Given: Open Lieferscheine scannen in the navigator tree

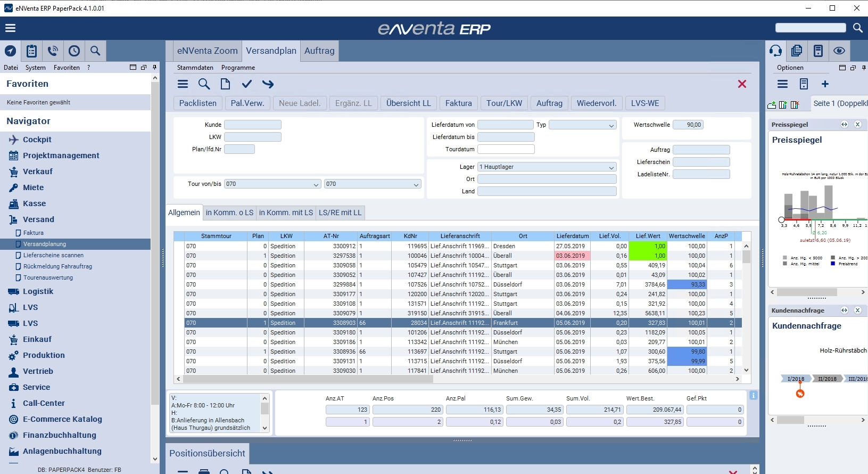Looking at the screenshot, I should click(x=53, y=255).
